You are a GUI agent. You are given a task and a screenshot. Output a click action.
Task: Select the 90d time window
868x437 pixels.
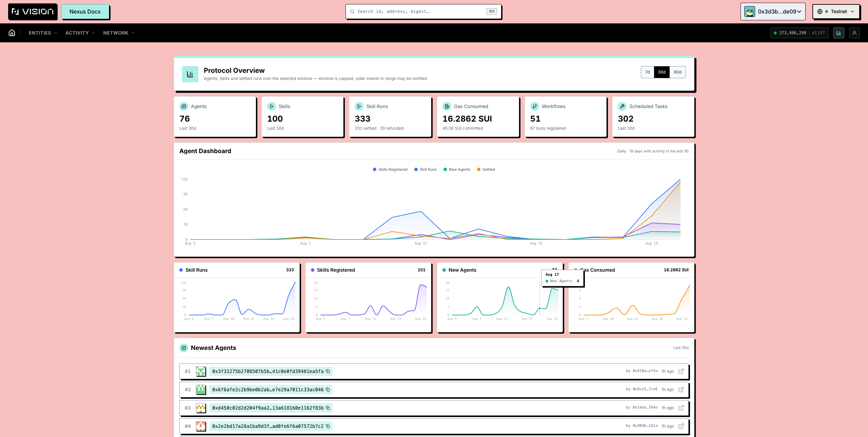(x=677, y=72)
